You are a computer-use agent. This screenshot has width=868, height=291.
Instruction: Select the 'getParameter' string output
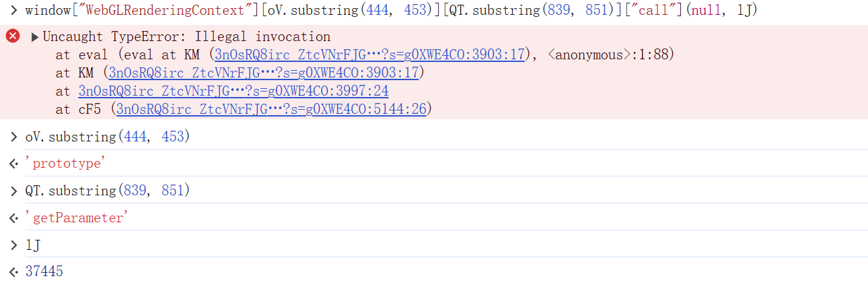[75, 218]
